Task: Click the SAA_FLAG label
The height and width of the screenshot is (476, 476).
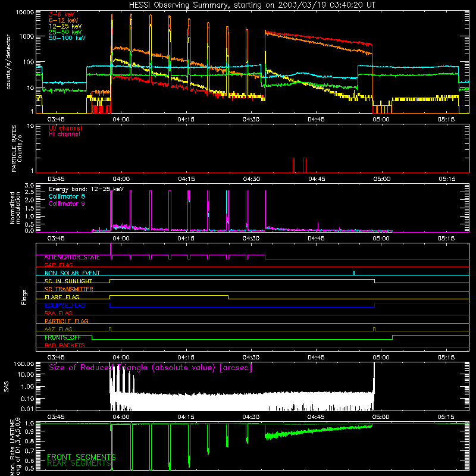Action: tap(58, 313)
